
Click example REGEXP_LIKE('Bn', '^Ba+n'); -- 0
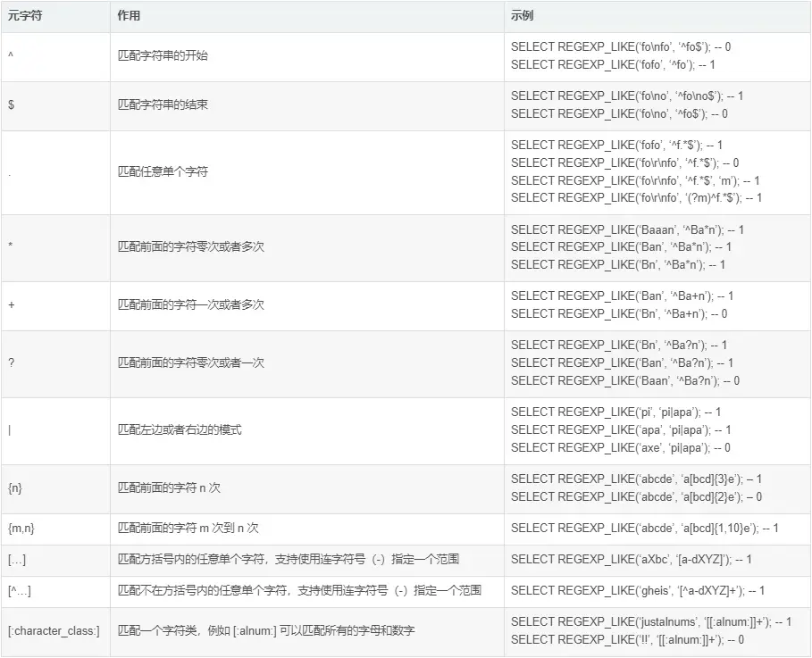click(x=619, y=313)
